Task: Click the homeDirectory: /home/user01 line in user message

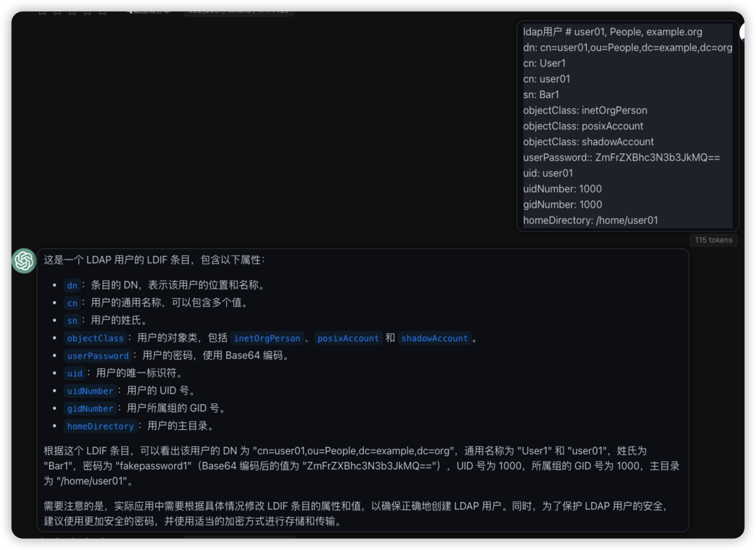Action: click(x=590, y=221)
